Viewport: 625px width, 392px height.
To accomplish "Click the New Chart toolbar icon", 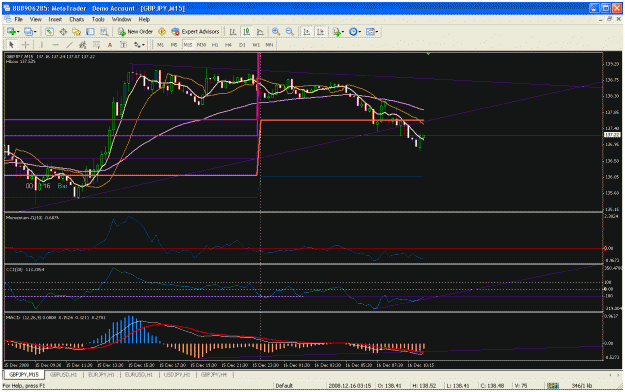I will tap(11, 32).
